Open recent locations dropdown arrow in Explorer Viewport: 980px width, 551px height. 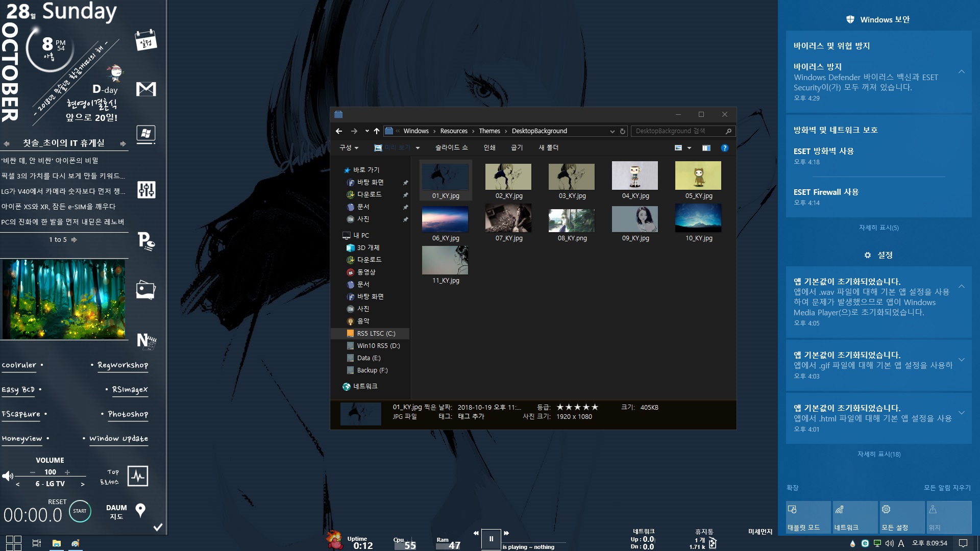pyautogui.click(x=367, y=131)
